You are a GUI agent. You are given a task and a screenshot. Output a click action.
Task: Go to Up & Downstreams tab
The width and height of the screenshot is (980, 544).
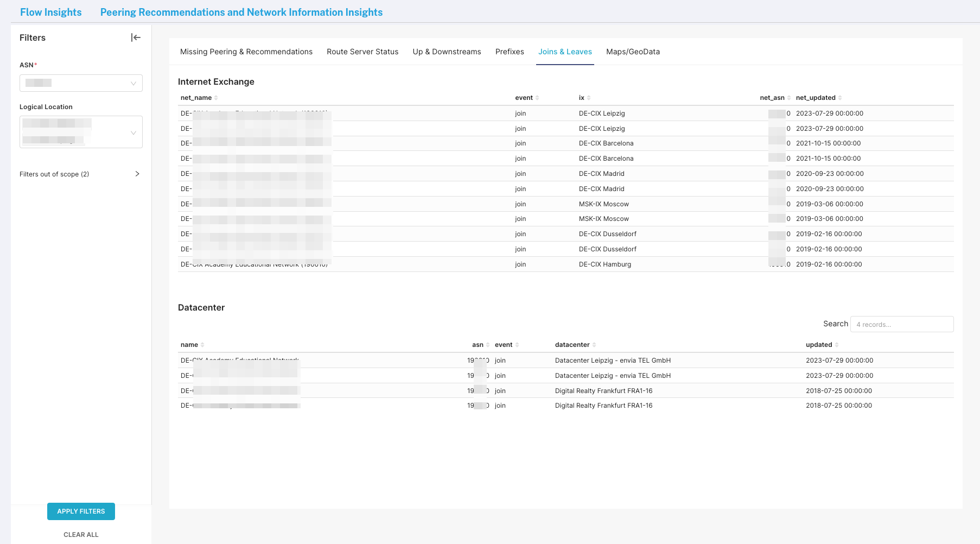pos(447,52)
